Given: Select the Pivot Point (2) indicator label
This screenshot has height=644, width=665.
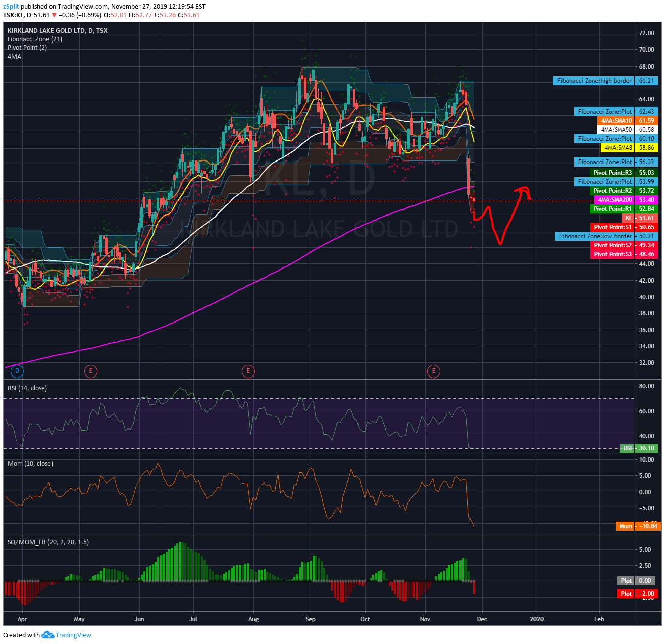Looking at the screenshot, I should pyautogui.click(x=27, y=48).
